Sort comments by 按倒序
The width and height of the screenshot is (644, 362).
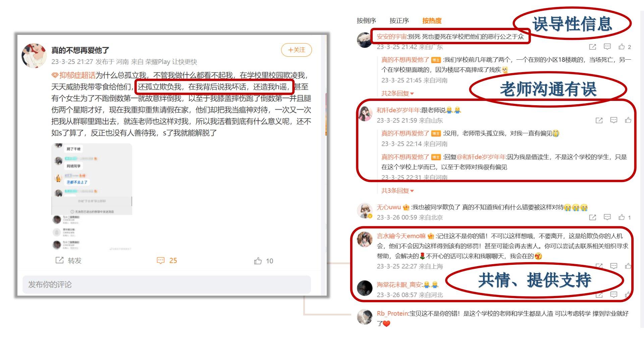pos(366,21)
